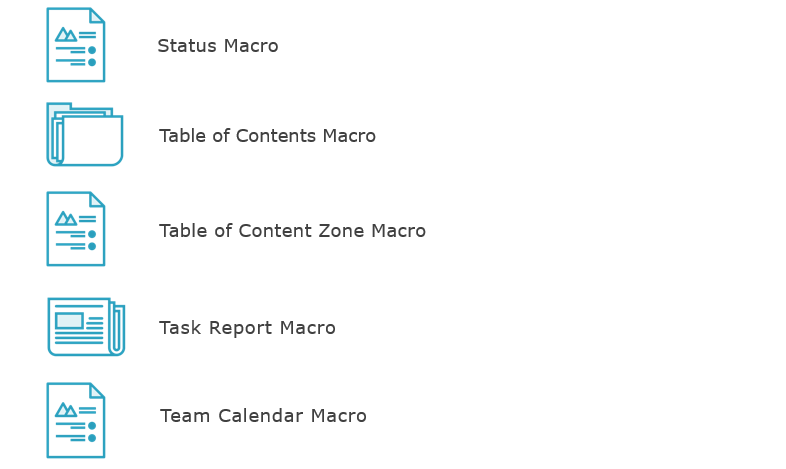Select the Table of Contents Macro list entry
This screenshot has height=469, width=786.
coord(267,136)
